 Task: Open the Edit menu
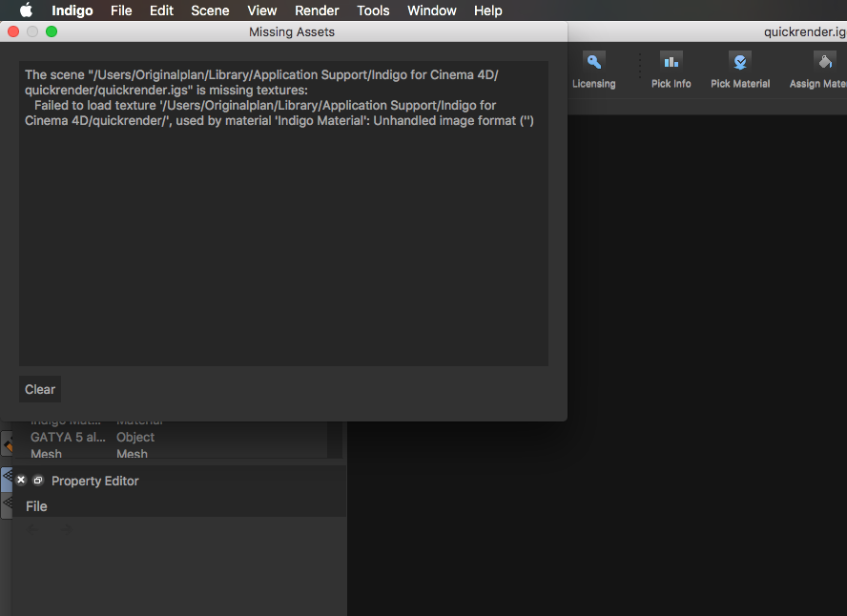click(x=161, y=10)
